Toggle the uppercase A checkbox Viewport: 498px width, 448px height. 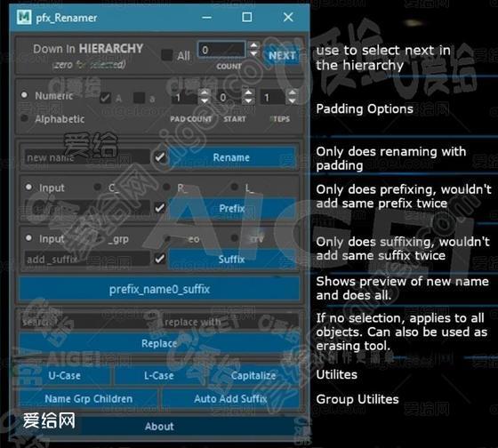[x=105, y=98]
